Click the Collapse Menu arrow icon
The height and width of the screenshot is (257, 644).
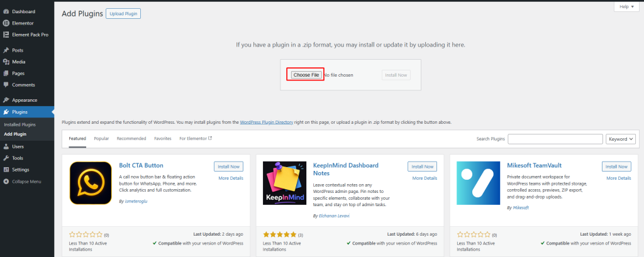[6, 181]
